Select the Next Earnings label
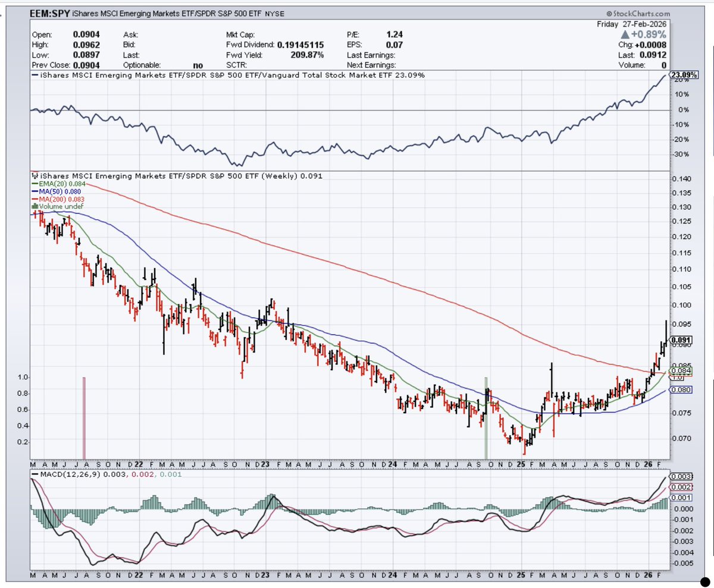 (x=371, y=65)
